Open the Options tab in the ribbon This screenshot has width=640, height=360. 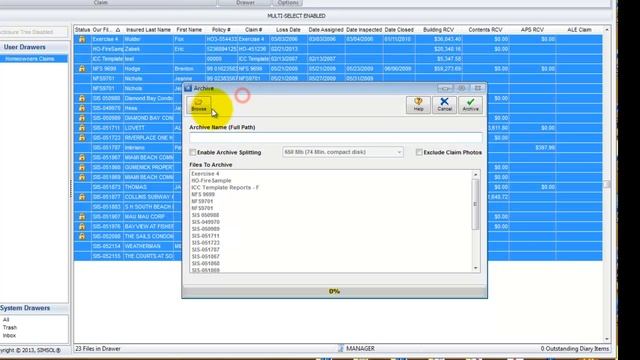(x=288, y=3)
